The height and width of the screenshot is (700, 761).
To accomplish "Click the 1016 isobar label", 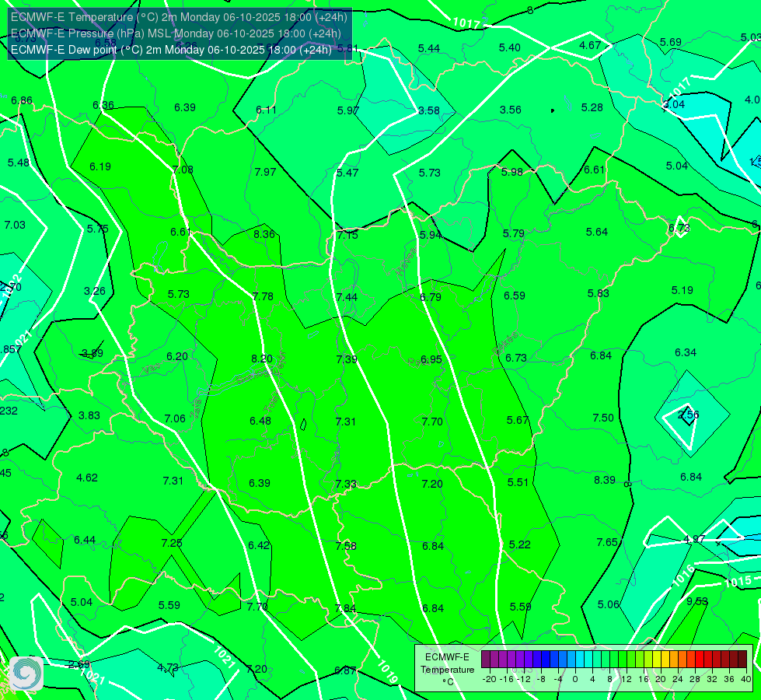I will (683, 576).
